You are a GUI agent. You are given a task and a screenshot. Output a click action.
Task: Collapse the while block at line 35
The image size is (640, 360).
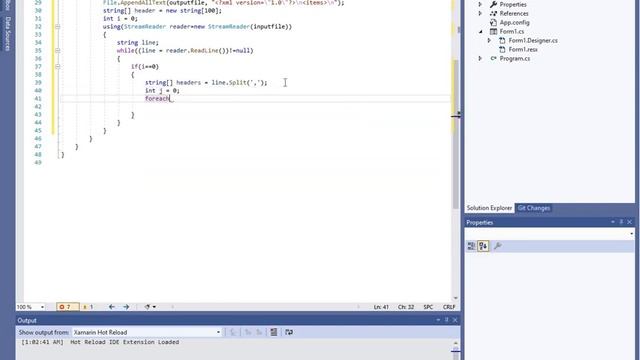pyautogui.click(x=58, y=51)
